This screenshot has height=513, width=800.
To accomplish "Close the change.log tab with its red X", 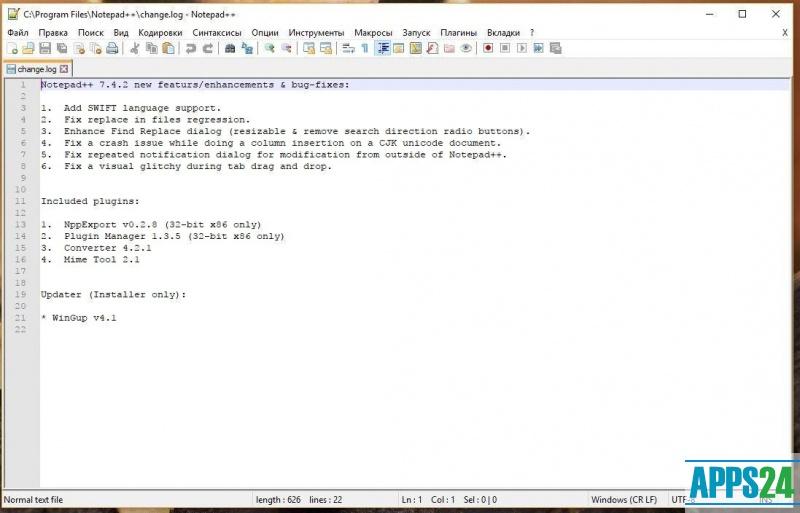I will 64,69.
